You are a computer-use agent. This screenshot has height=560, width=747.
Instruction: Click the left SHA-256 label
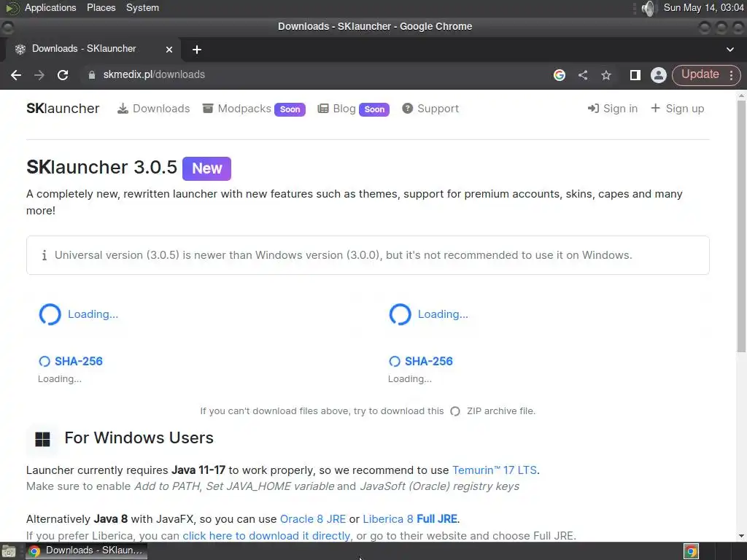[x=78, y=362]
